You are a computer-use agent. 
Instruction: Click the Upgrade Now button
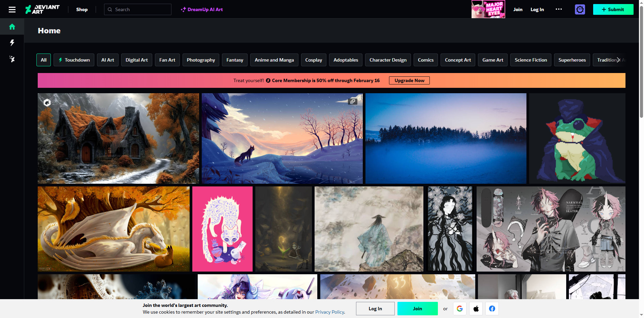409,80
